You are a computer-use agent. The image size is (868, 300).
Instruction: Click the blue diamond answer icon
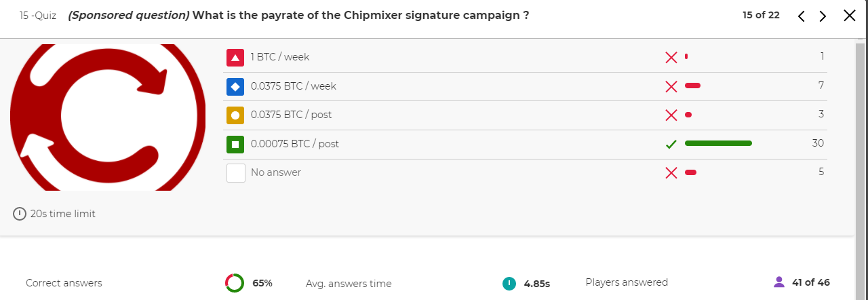[235, 86]
